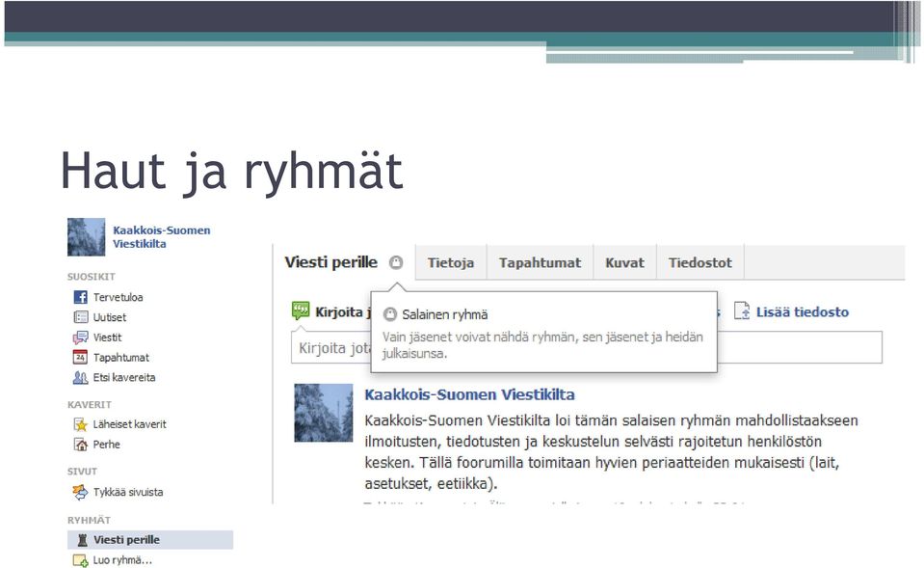924x568 pixels.
Task: Click the lock icon in the Salainen ryhmä tooltip
Action: click(x=389, y=314)
